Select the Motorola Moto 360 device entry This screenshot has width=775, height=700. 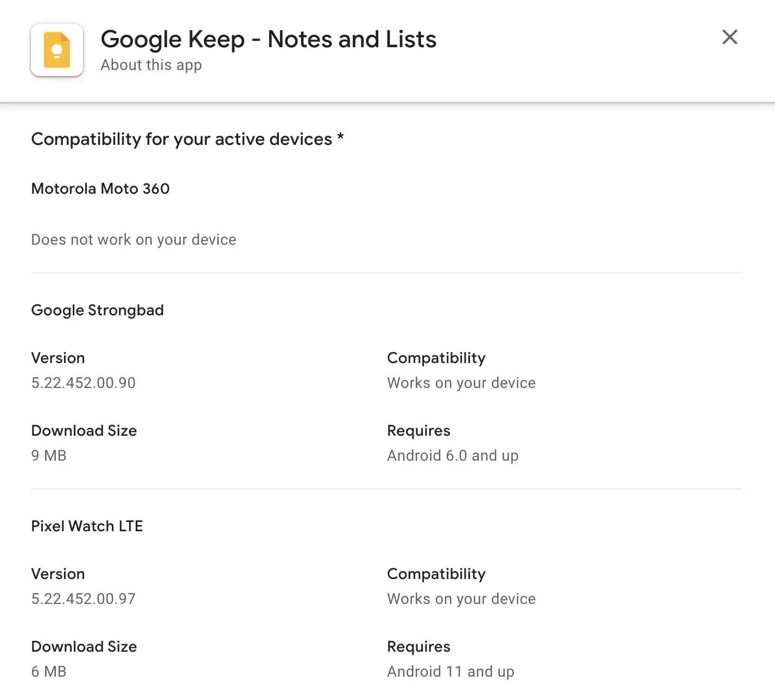pos(100,188)
